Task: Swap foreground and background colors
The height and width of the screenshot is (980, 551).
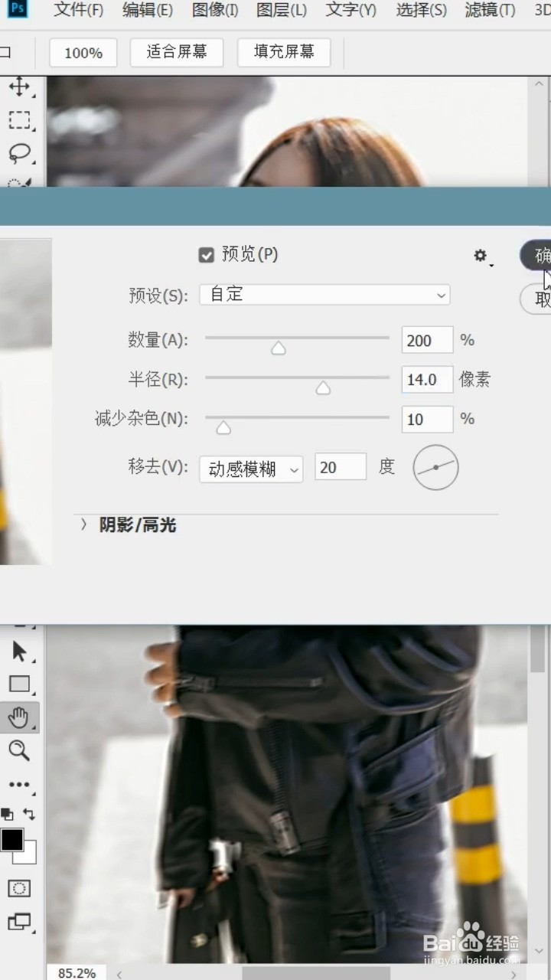Action: pos(29,814)
